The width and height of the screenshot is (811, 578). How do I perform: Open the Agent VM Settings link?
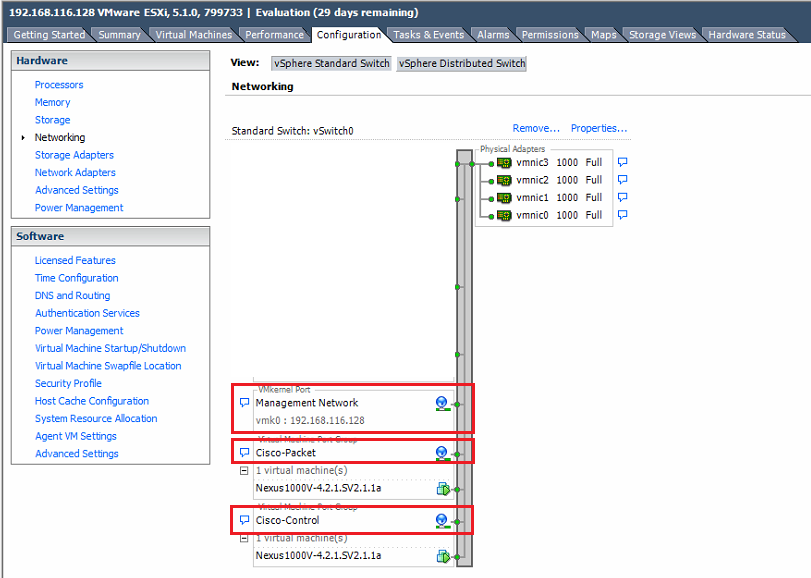click(76, 436)
